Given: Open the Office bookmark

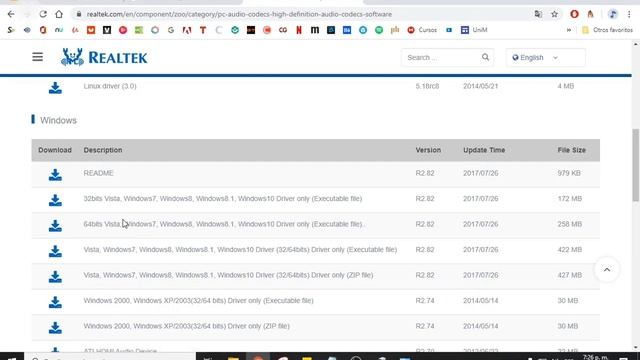Looking at the screenshot, I should (43, 30).
